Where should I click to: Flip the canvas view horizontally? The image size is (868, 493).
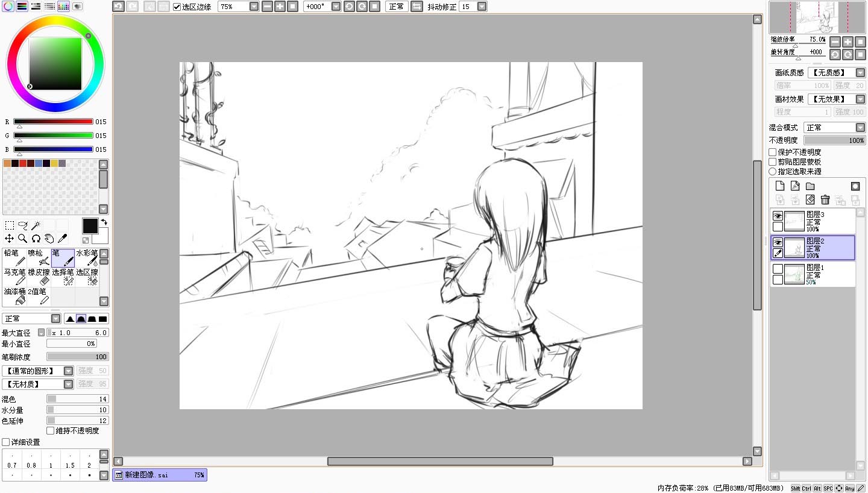pos(417,7)
